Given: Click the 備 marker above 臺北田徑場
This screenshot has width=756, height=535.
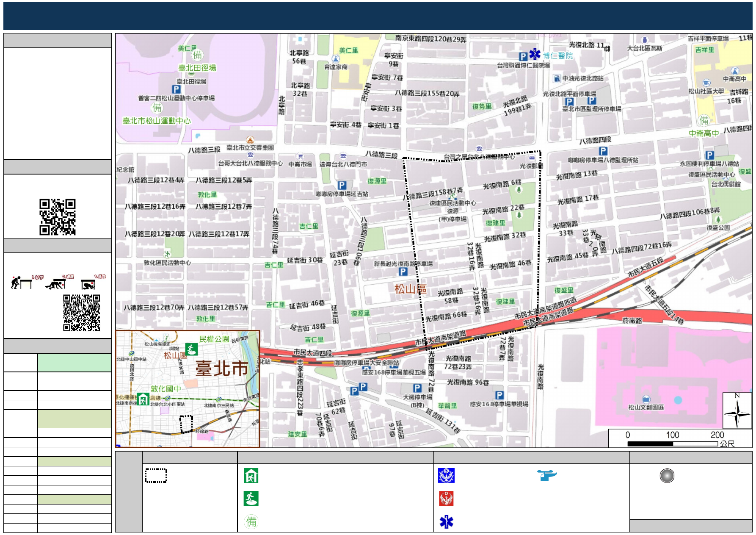Looking at the screenshot, I should coord(198,55).
